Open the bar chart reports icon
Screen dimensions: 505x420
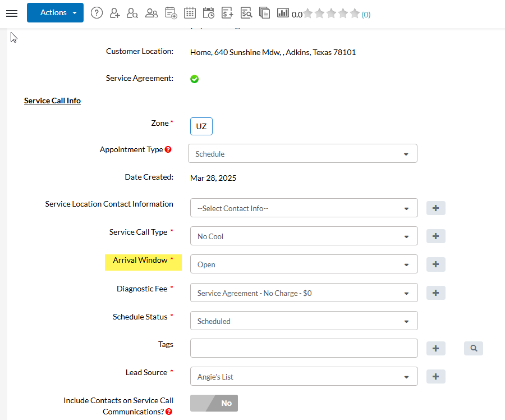point(283,13)
